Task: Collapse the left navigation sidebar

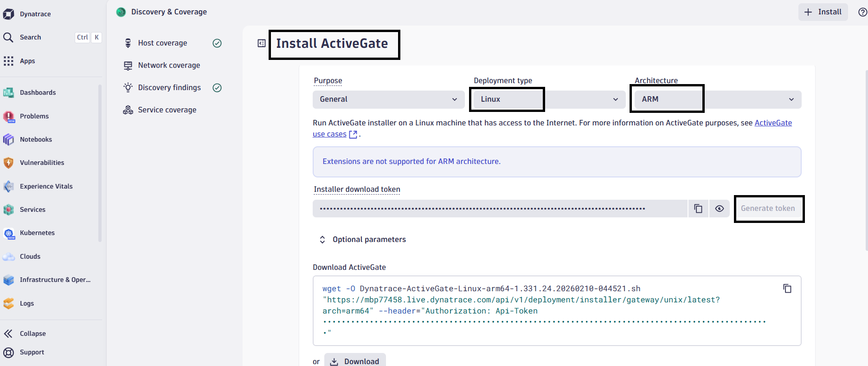Action: click(x=32, y=333)
